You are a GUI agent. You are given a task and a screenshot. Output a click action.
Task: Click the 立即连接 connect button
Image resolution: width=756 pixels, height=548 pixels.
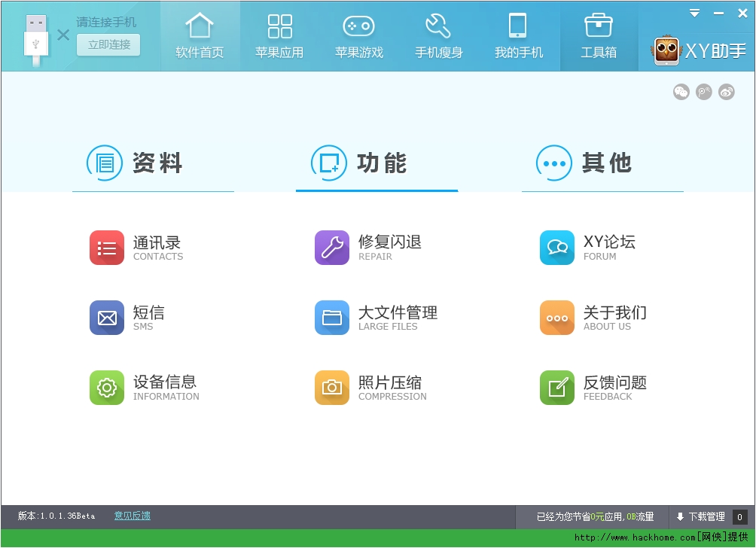point(108,45)
